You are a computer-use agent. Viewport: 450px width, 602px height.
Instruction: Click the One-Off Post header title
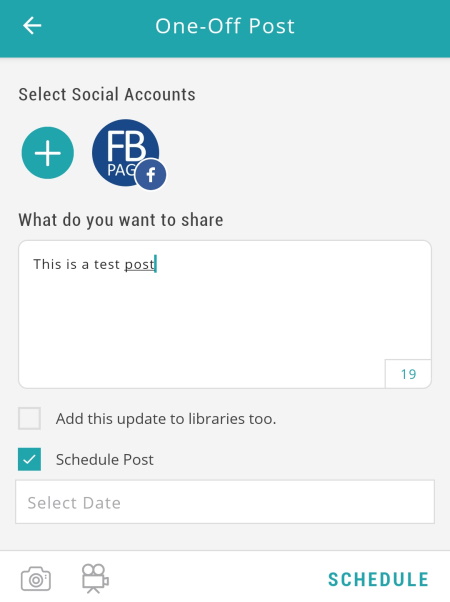coord(225,26)
